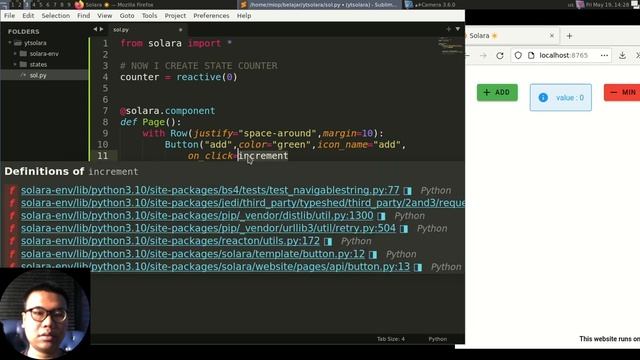Switch to the sol.py editor tab
This screenshot has height=360, width=640.
coord(147,30)
